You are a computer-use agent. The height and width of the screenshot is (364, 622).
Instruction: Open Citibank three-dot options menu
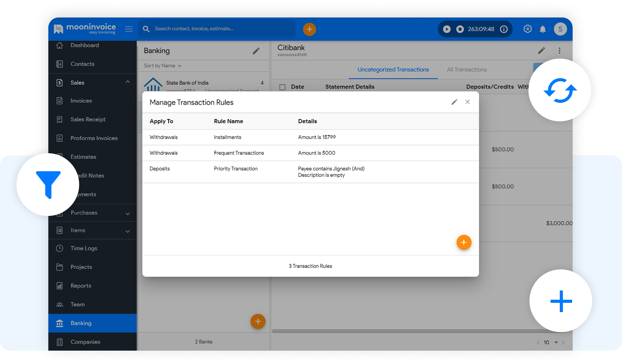pyautogui.click(x=559, y=50)
